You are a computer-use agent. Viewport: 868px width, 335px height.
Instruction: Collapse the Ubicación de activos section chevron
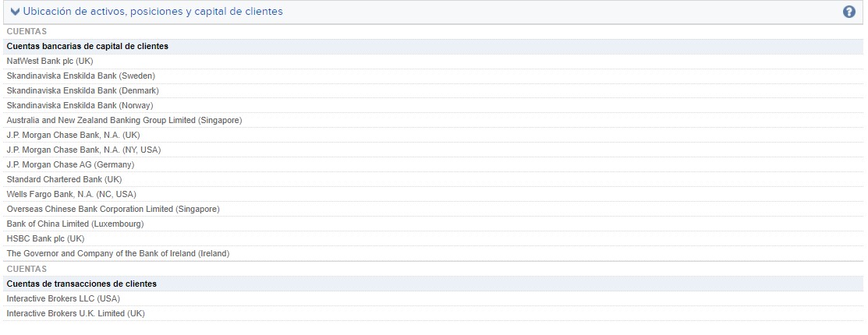tap(15, 12)
